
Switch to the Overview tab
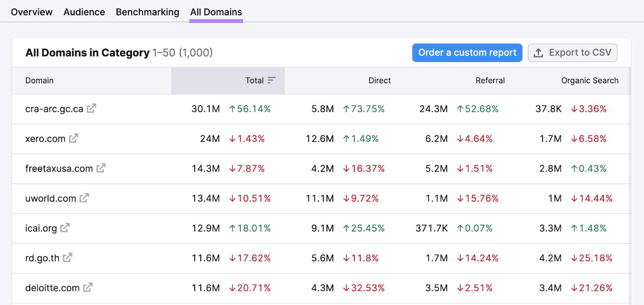(x=32, y=12)
